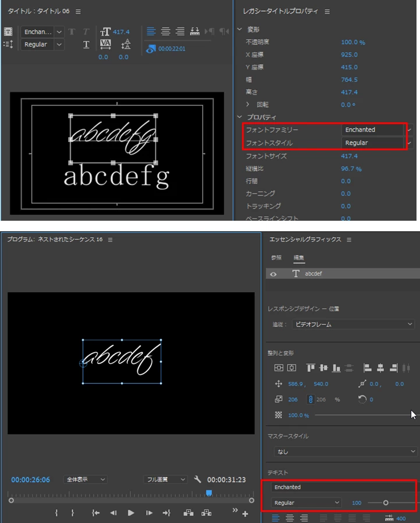Open the title panel menu beside タイトル 06

tap(78, 12)
